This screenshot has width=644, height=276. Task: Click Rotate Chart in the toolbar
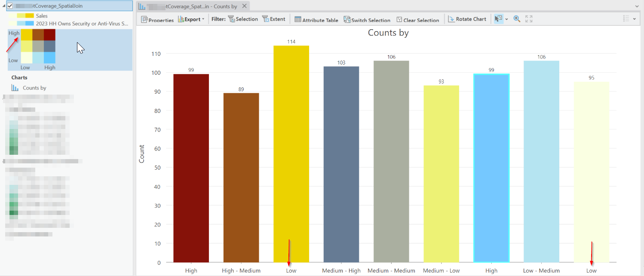[467, 19]
